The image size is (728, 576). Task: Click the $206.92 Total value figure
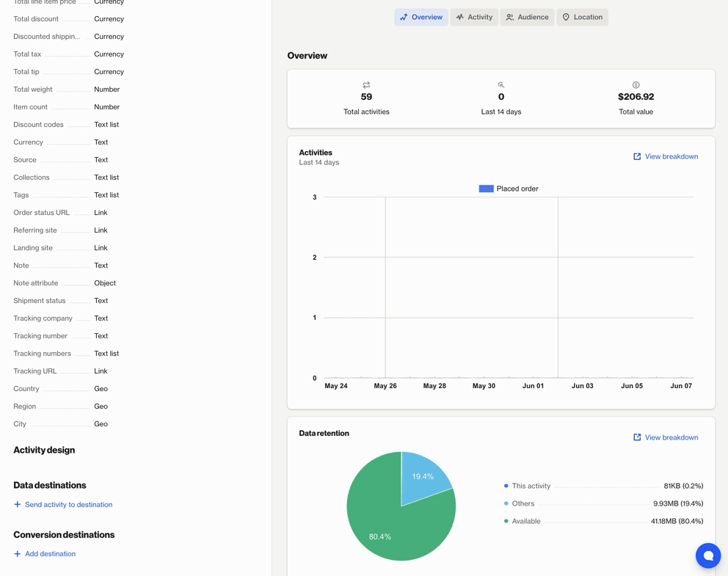point(636,97)
